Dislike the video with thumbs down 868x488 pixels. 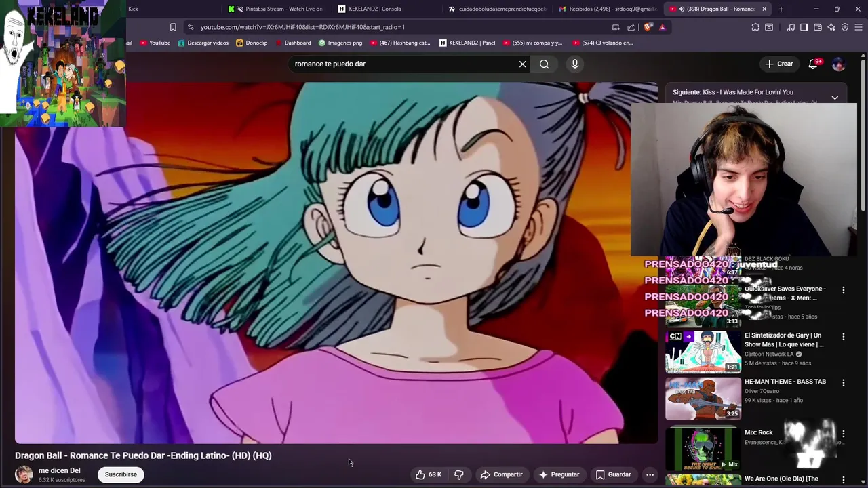(x=459, y=474)
